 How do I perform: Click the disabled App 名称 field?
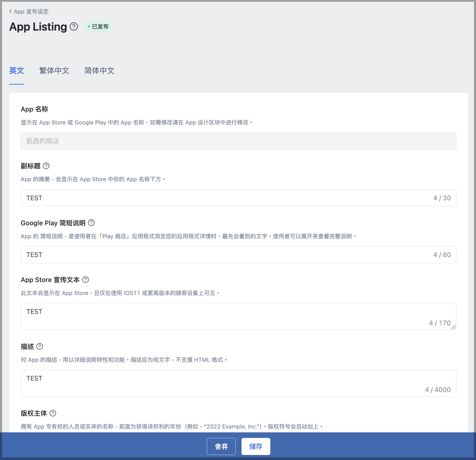238,141
